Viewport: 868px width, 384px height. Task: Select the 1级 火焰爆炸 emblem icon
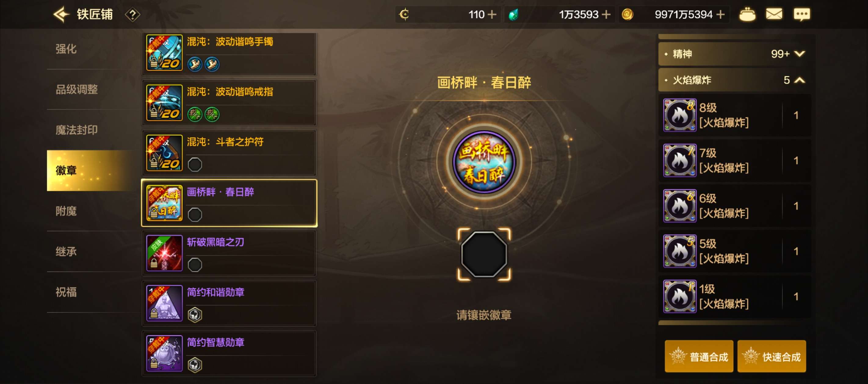(x=680, y=297)
